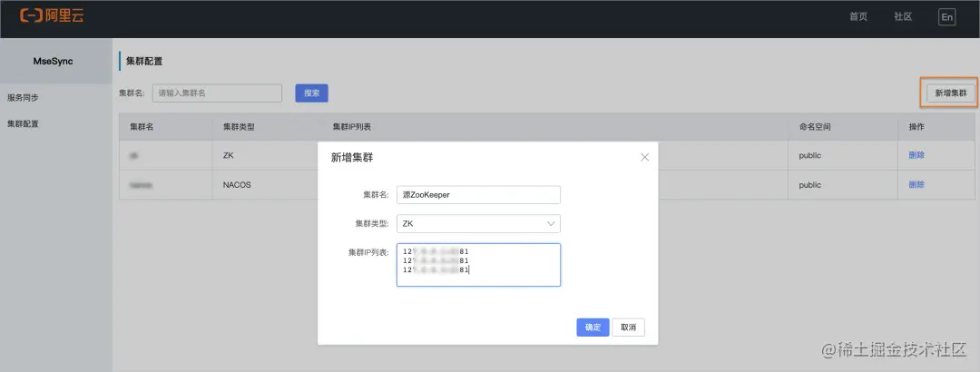The width and height of the screenshot is (980, 372).
Task: Click the NACOS cell in table
Action: (237, 185)
